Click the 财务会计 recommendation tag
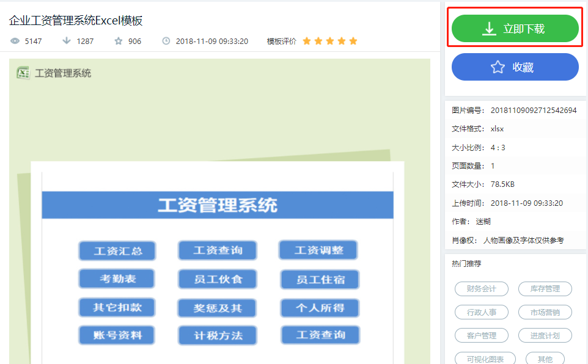The height and width of the screenshot is (364, 588). click(x=481, y=289)
